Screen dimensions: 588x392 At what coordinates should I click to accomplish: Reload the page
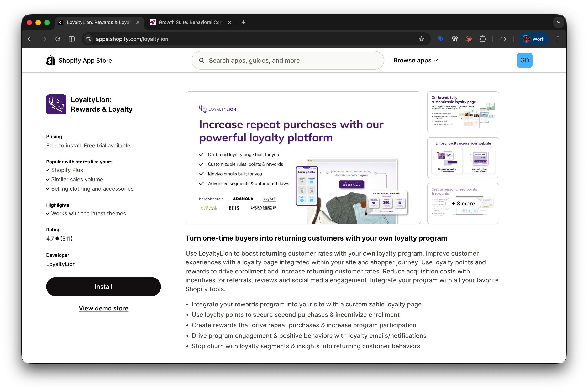click(x=58, y=39)
